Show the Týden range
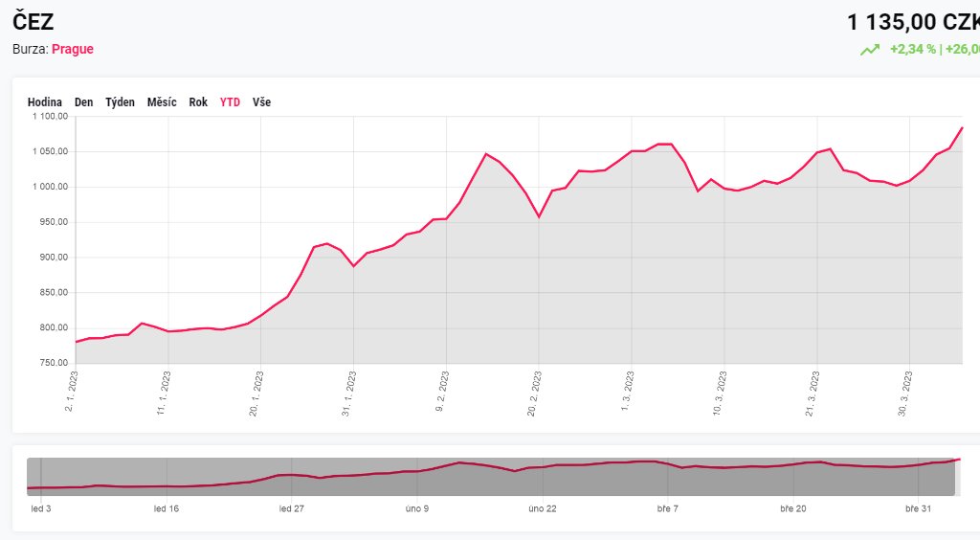 (x=121, y=102)
